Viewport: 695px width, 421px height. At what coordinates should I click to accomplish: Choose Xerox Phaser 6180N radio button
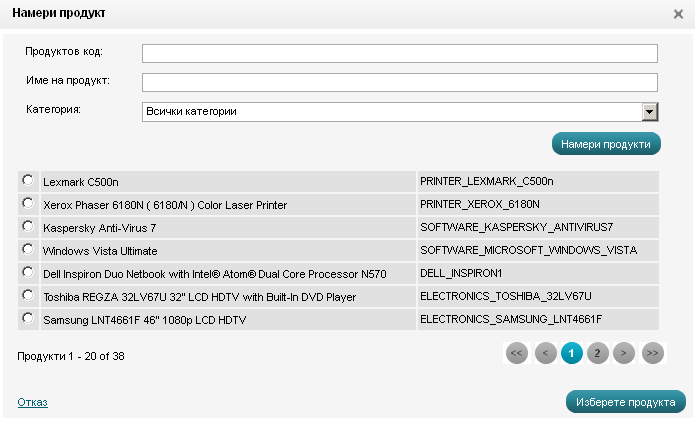pos(27,203)
